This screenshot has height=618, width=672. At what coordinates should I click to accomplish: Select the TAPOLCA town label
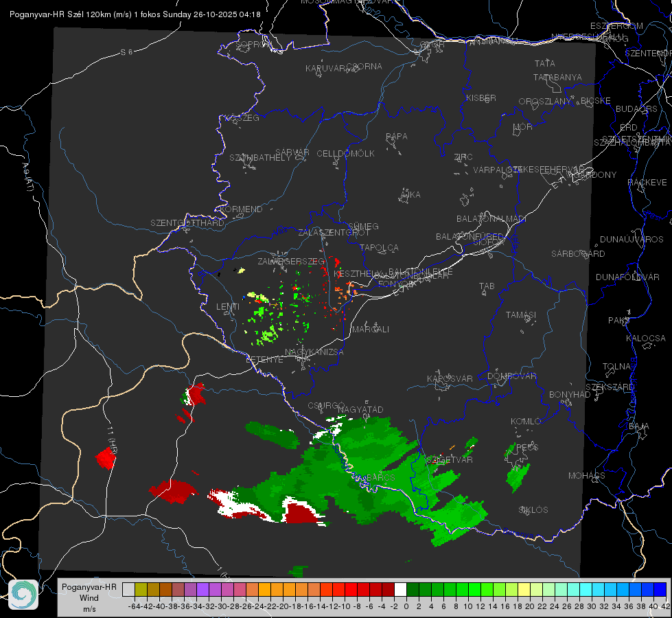click(x=380, y=247)
